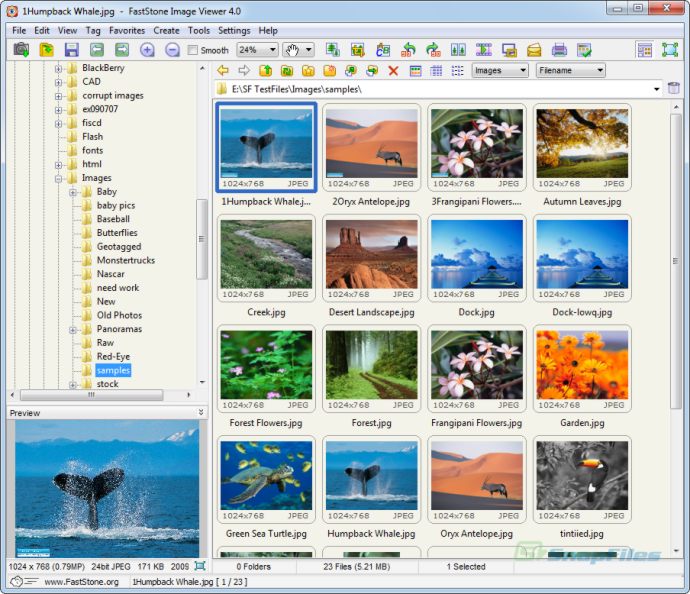Go to the previous image using toolbar arrow
Viewport: 690px width, 594px height.
pyautogui.click(x=97, y=50)
